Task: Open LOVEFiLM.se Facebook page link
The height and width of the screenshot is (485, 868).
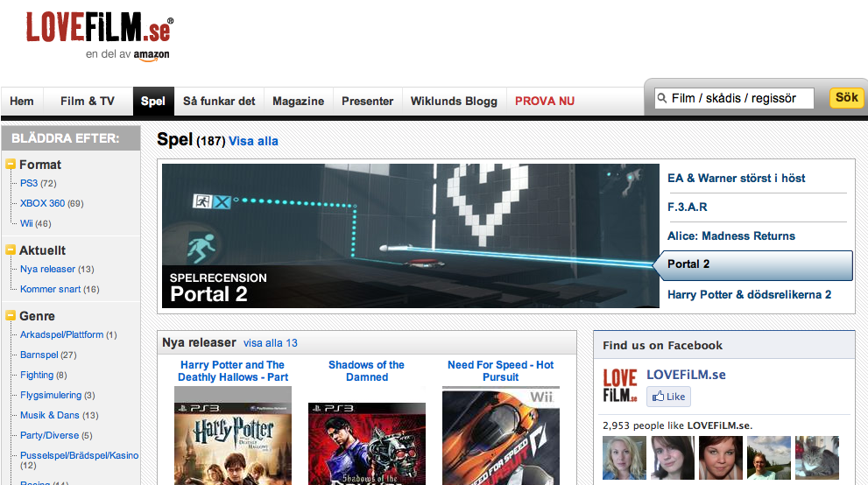Action: [x=686, y=375]
